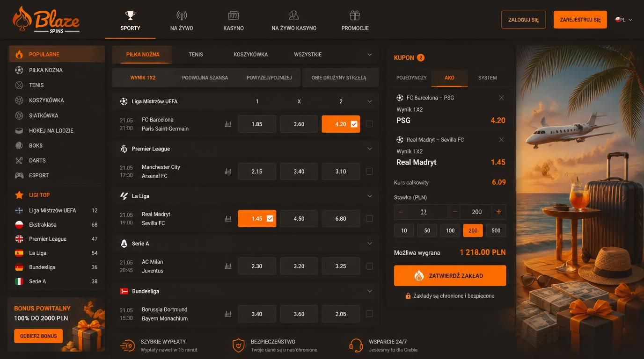Viewport: 644px width, 359px height.
Task: Collapse the Bundesliga match section
Action: (369, 291)
